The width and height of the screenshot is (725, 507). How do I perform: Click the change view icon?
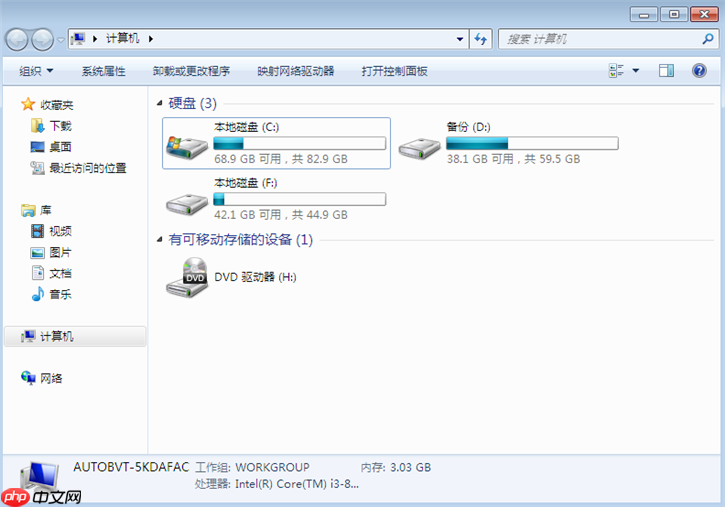(x=616, y=71)
